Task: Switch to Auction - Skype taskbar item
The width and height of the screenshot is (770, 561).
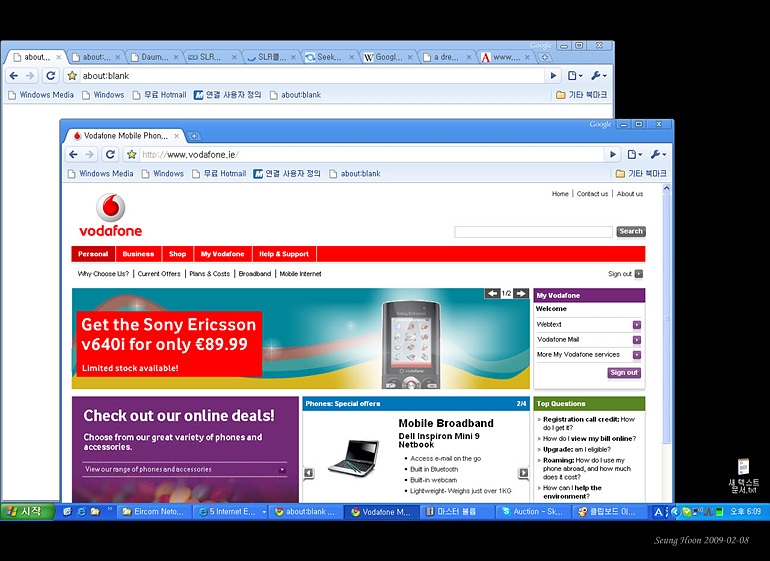Action: [533, 512]
